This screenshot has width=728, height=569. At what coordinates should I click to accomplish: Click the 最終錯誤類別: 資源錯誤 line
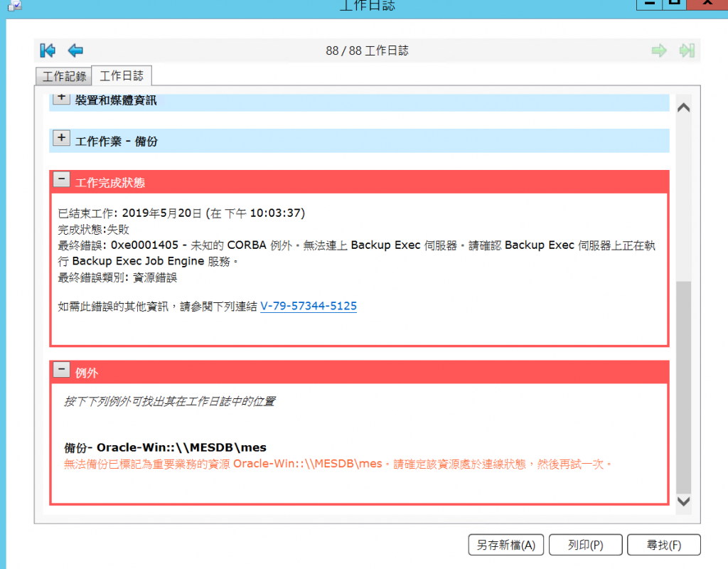coord(117,278)
